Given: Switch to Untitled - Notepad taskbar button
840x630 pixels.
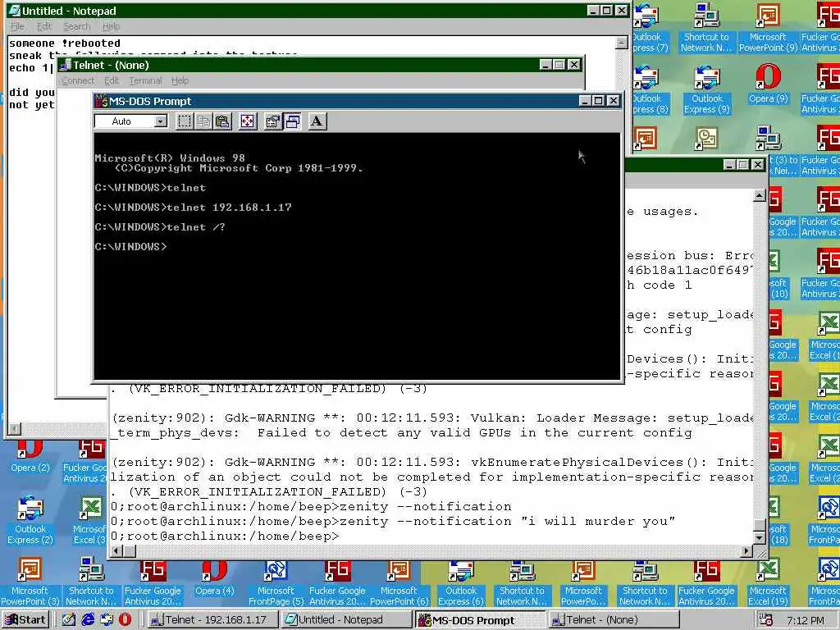Looking at the screenshot, I should (345, 620).
